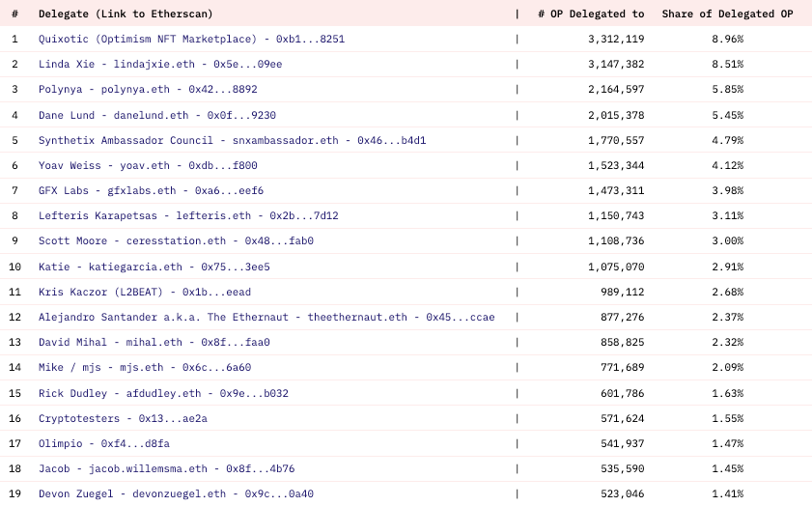Select the value 2,015,378 for Dane Lund
The height and width of the screenshot is (506, 812).
(x=616, y=115)
